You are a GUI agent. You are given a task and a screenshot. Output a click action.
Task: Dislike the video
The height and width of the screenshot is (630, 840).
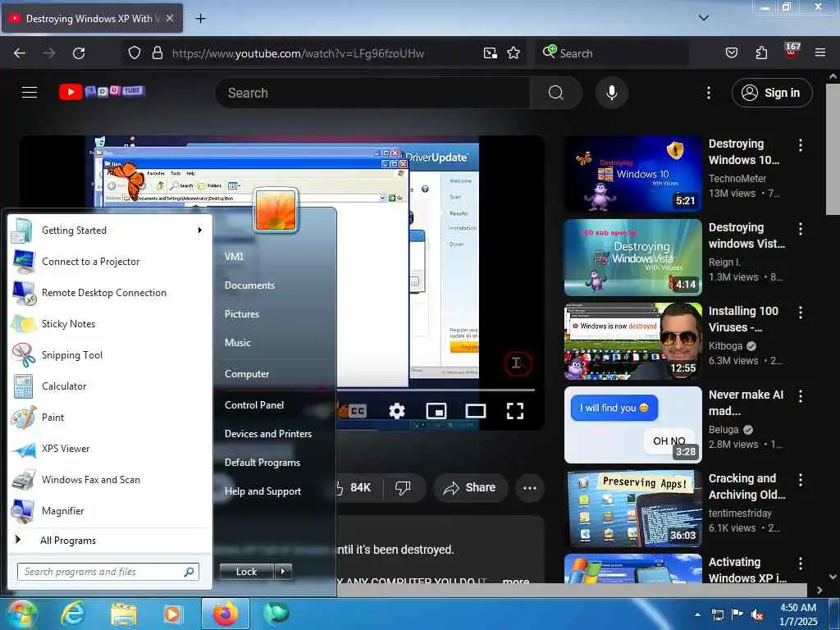click(403, 487)
